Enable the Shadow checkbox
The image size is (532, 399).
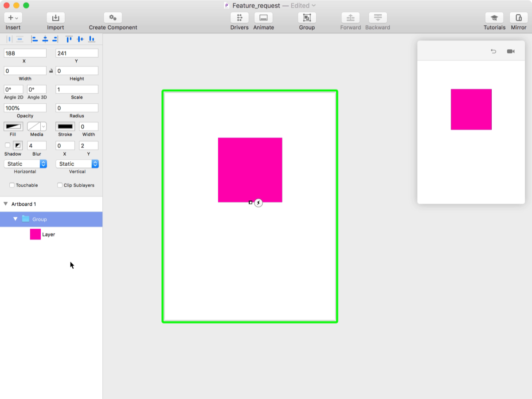click(x=8, y=145)
